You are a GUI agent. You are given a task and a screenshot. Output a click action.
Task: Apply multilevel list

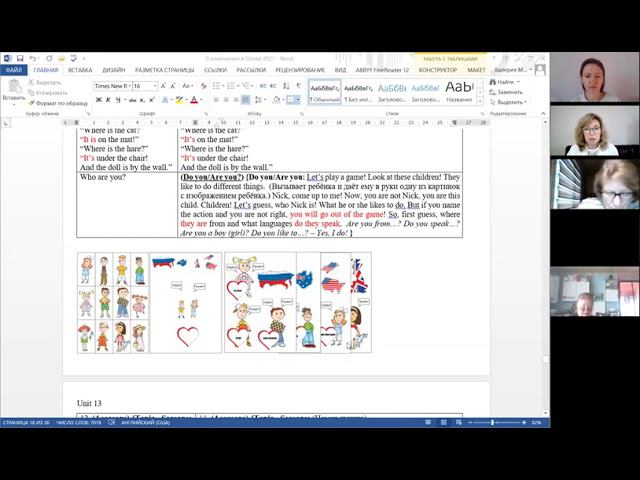(245, 86)
